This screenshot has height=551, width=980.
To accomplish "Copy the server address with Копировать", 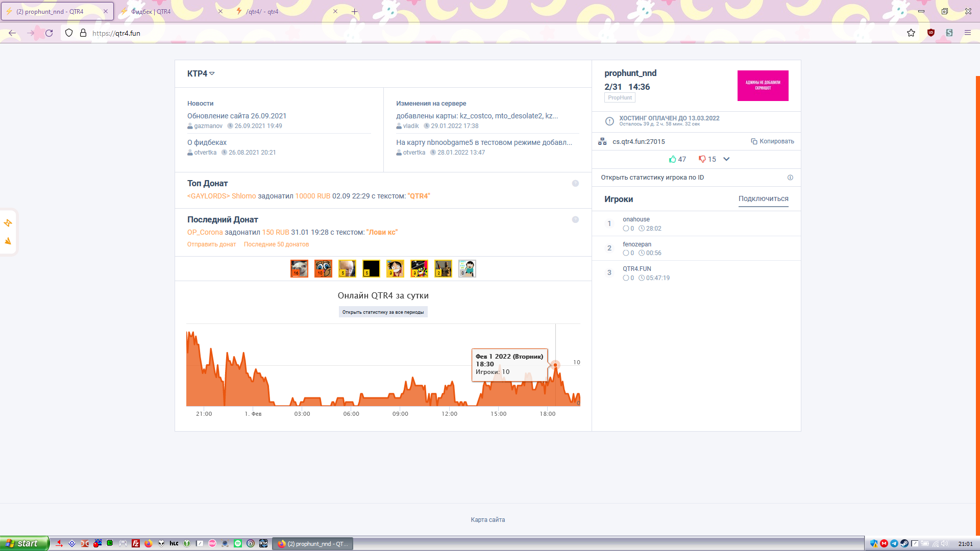I will (772, 141).
